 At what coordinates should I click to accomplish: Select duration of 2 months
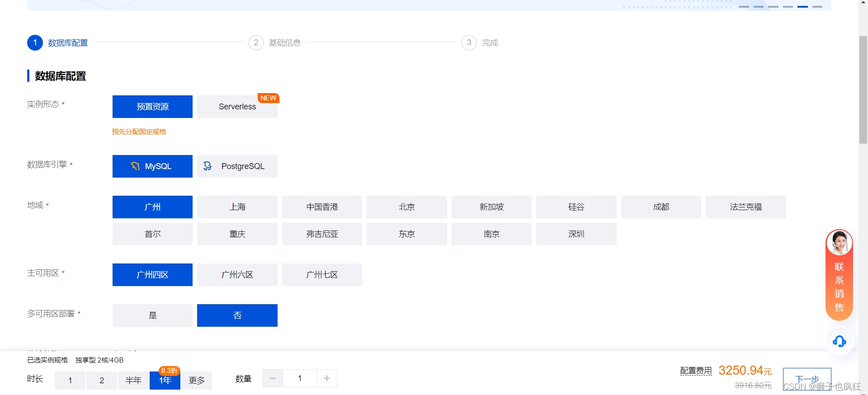pos(102,381)
